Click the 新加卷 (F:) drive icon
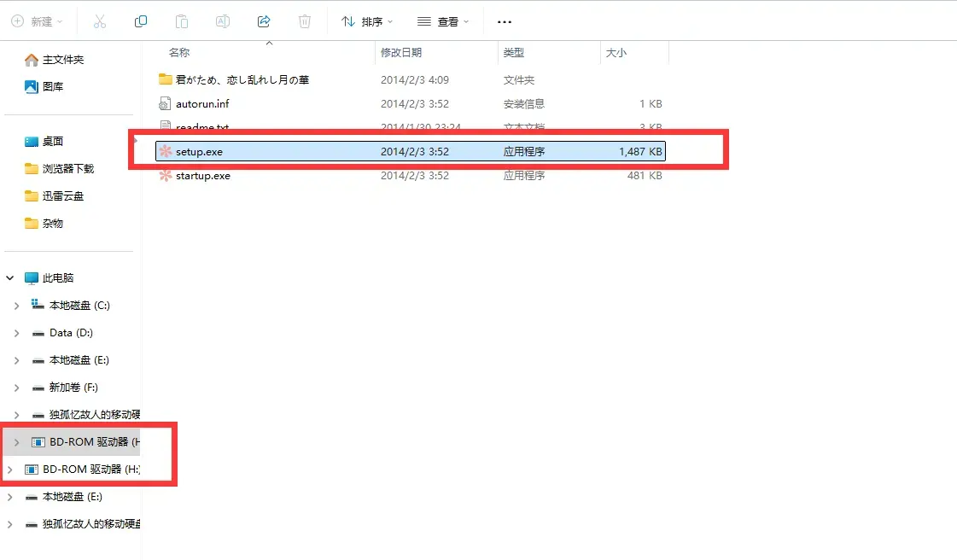957x560 pixels. [x=38, y=388]
